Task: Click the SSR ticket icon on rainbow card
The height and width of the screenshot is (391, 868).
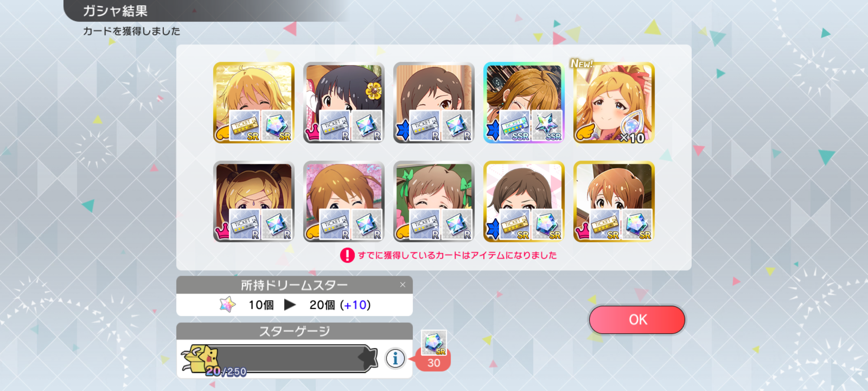Action: (514, 126)
